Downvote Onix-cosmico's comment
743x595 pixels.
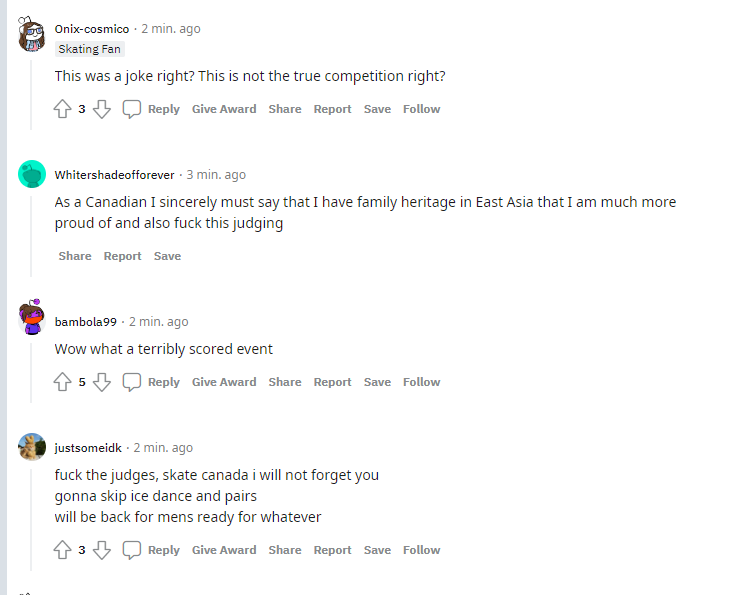[101, 109]
